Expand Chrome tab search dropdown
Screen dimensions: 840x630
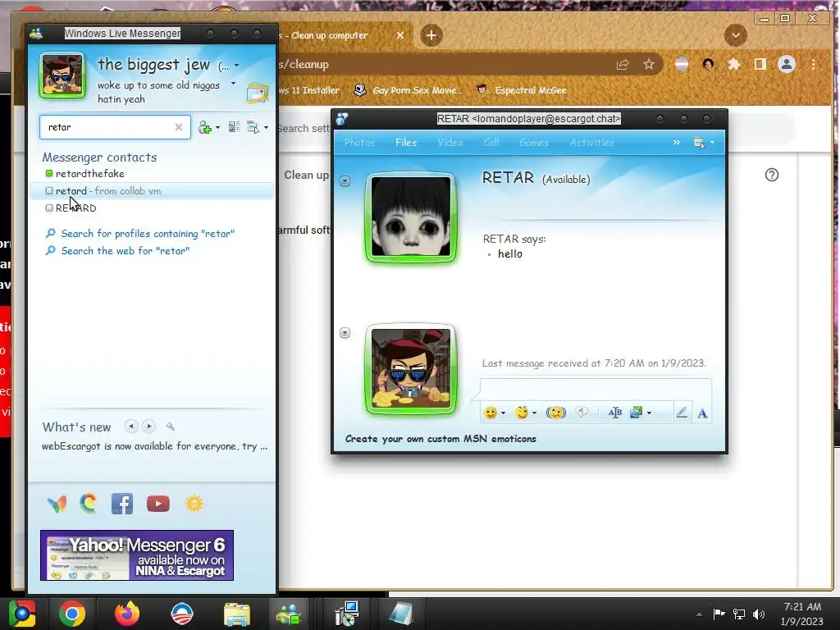point(736,35)
